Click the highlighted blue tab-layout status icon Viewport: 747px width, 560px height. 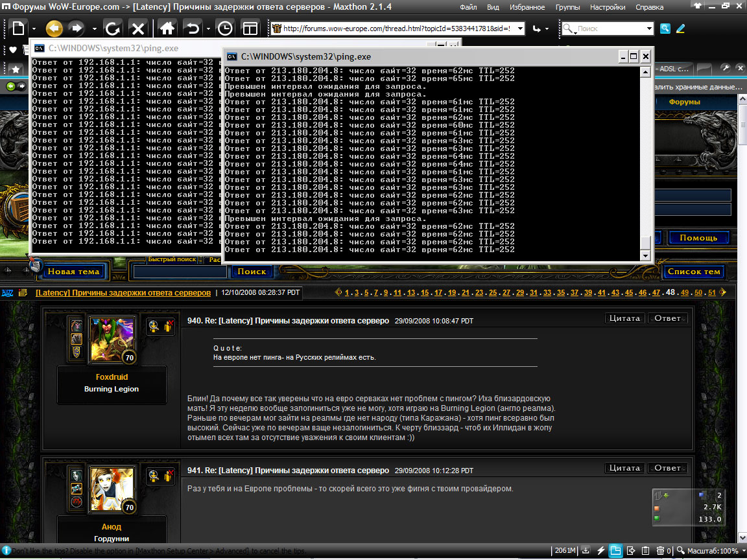click(615, 550)
